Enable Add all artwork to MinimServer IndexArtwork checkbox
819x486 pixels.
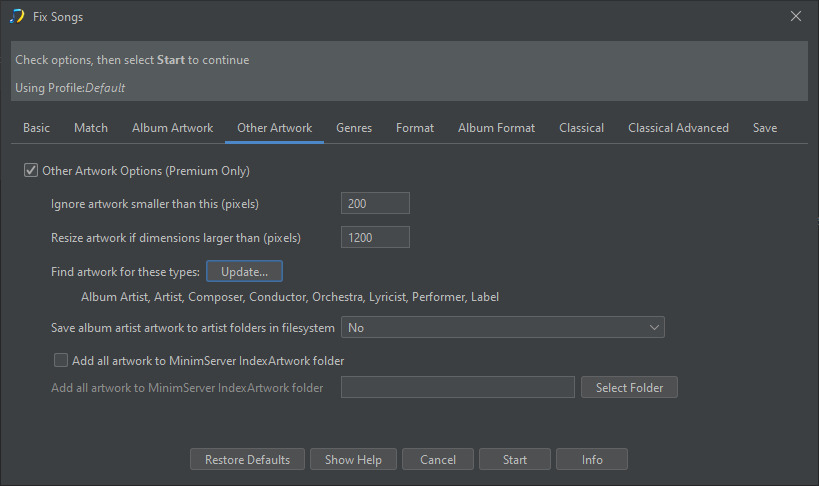(61, 360)
